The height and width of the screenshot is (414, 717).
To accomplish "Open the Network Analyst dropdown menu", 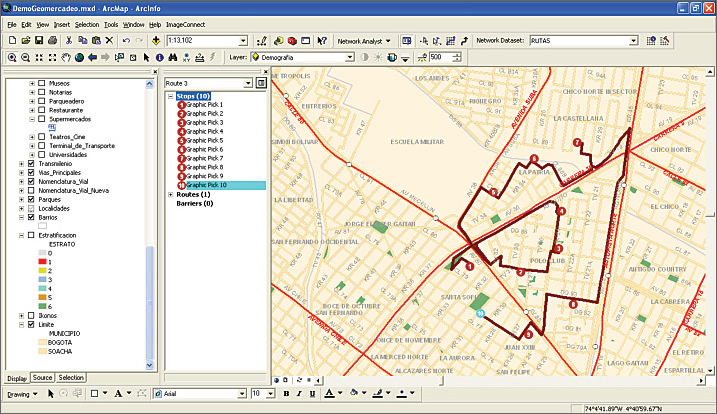I will (x=364, y=41).
